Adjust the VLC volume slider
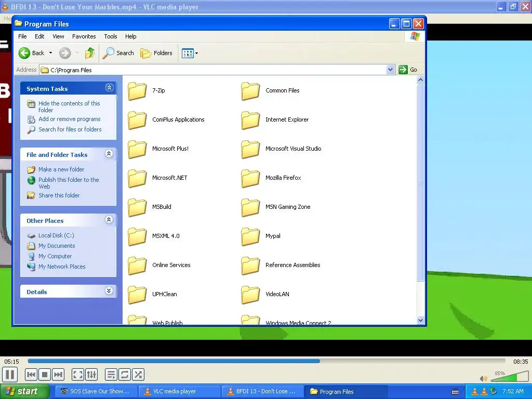This screenshot has width=532, height=399. pos(509,376)
